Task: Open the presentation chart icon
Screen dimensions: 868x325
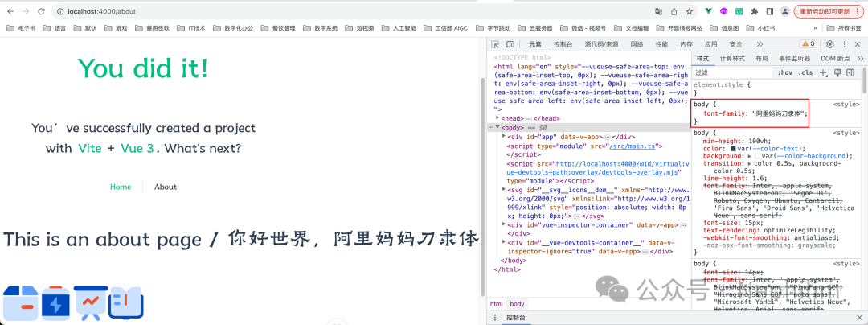Action: tap(90, 302)
